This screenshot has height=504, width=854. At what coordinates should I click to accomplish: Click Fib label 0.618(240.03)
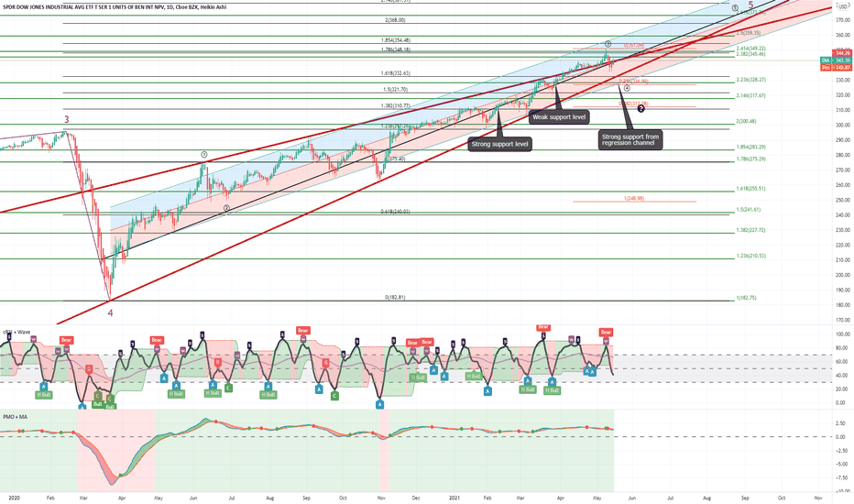[396, 212]
